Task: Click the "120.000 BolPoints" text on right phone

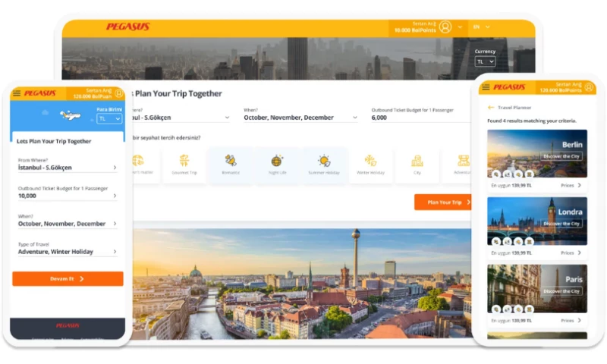Action: point(561,90)
